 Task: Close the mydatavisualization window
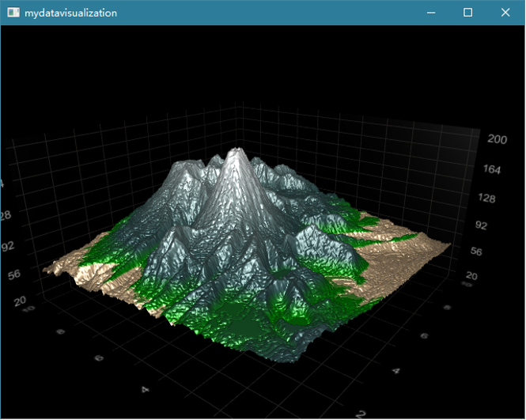(x=505, y=13)
